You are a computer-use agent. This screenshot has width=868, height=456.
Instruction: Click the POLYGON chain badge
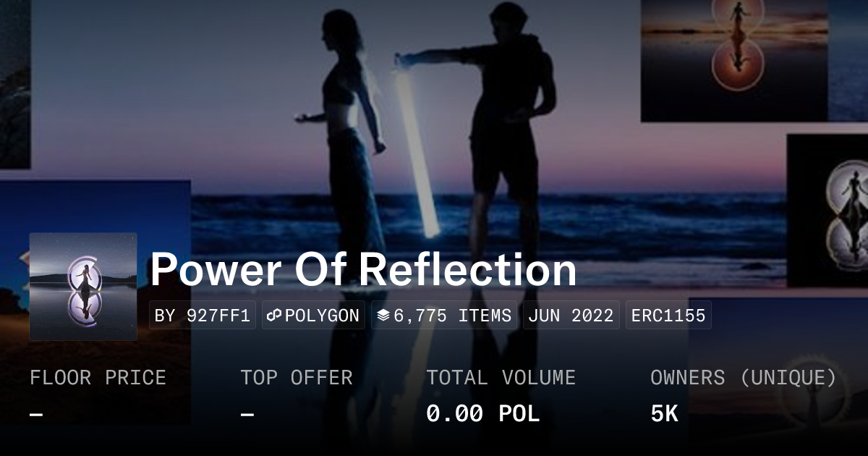[314, 316]
